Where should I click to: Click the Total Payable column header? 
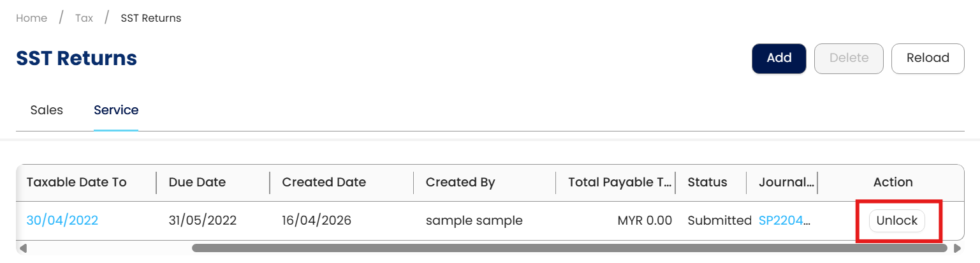coord(619,182)
